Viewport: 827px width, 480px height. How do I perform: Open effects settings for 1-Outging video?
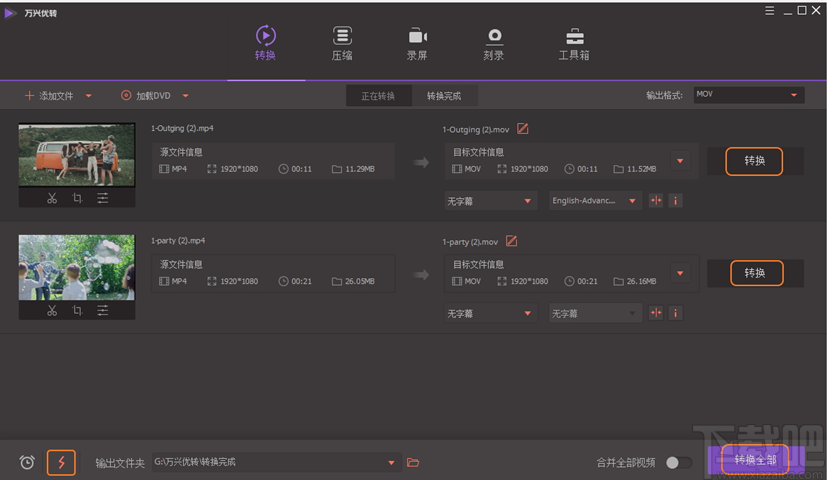coord(102,198)
